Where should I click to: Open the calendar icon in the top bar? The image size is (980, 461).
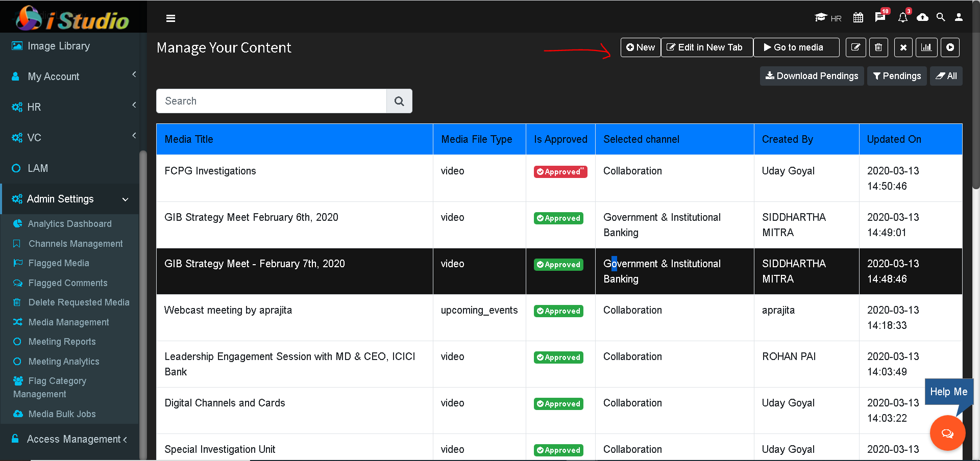[858, 18]
